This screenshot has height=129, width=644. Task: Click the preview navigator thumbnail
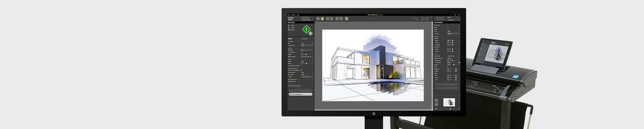coord(449,102)
